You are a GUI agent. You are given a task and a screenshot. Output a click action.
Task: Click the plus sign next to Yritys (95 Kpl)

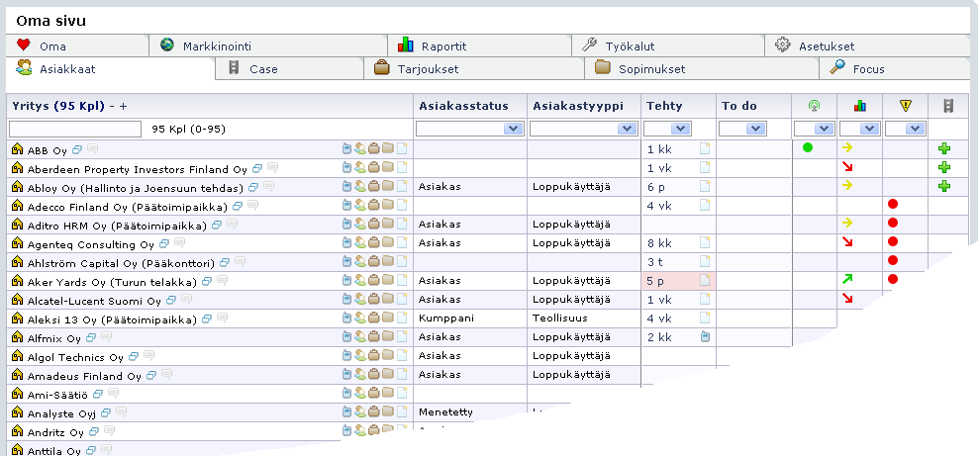click(x=123, y=106)
